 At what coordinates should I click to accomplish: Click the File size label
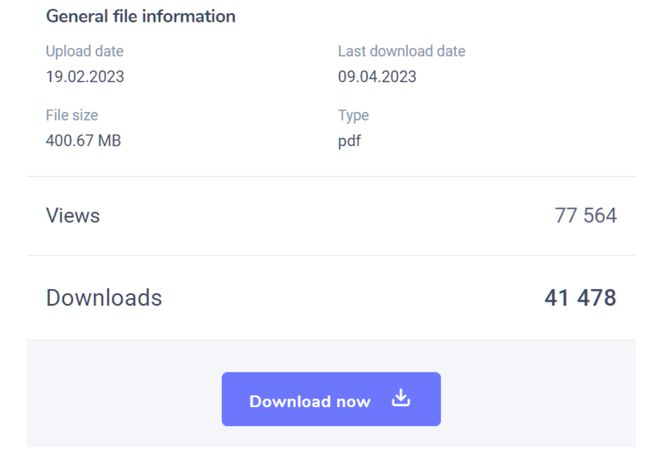(x=72, y=115)
